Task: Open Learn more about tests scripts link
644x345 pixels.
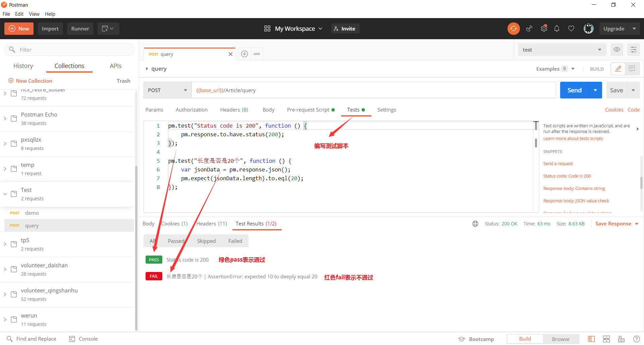Action: click(x=573, y=139)
